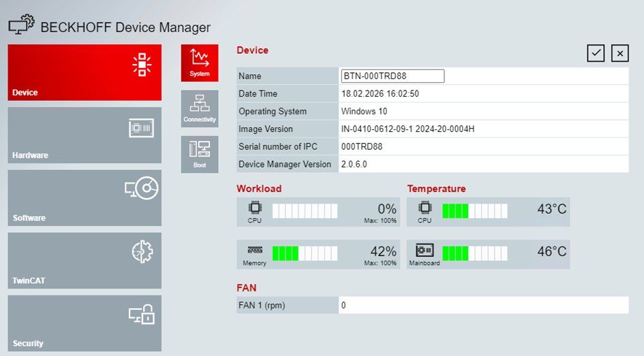Viewport: 644px width, 356px height.
Task: Click the Mainboard icon
Action: (x=425, y=250)
